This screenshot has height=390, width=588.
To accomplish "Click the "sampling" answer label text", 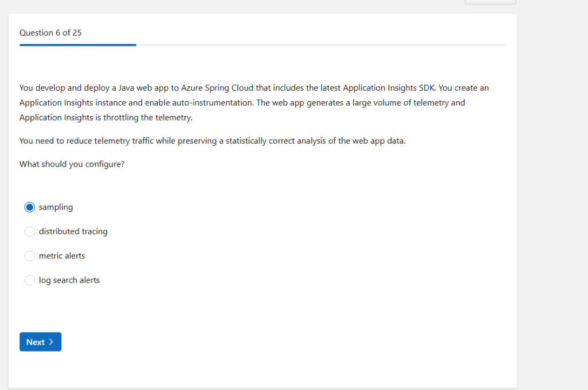I will click(x=56, y=207).
